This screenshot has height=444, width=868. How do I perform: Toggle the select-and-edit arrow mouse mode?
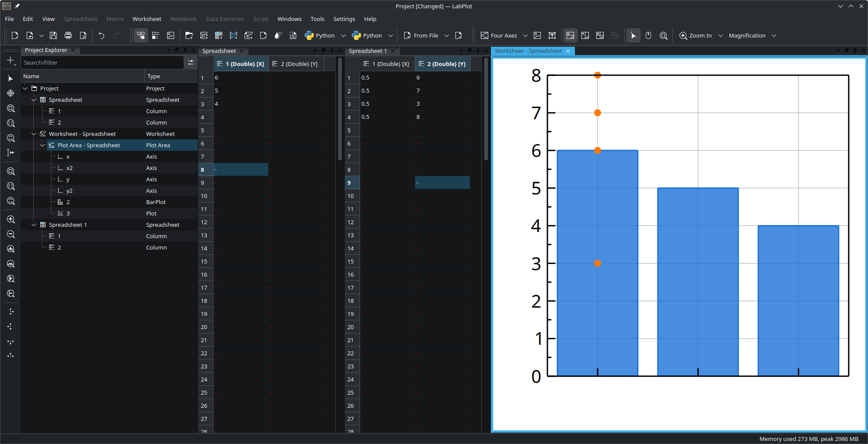(x=633, y=36)
